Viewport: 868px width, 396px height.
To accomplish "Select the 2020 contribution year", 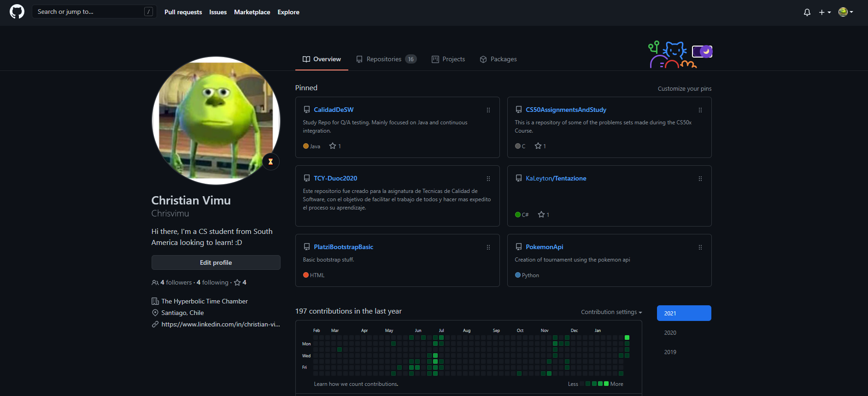I will (x=684, y=332).
